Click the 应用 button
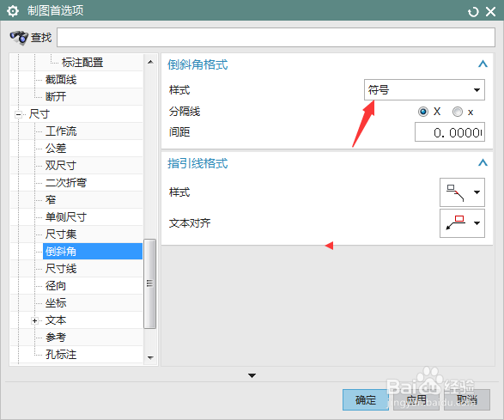 tap(416, 399)
